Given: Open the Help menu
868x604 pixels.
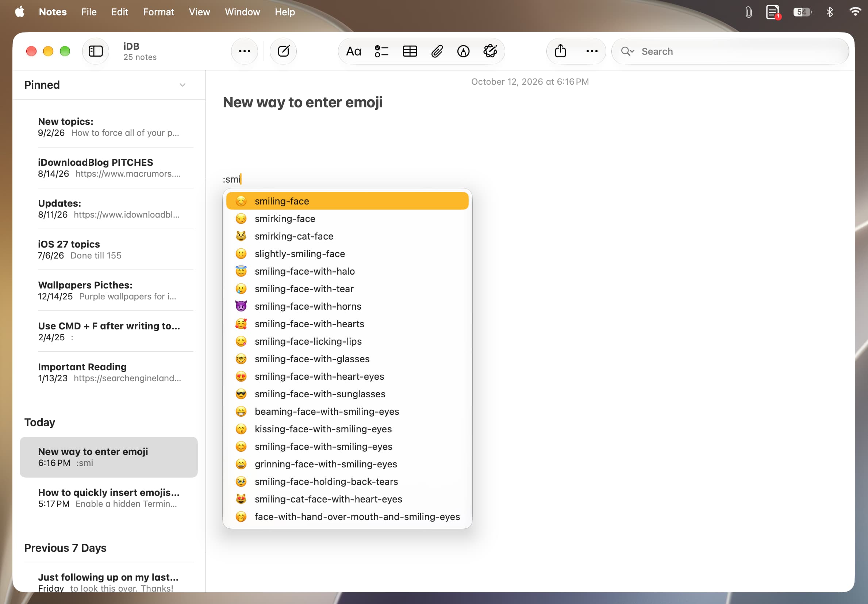Looking at the screenshot, I should (285, 12).
